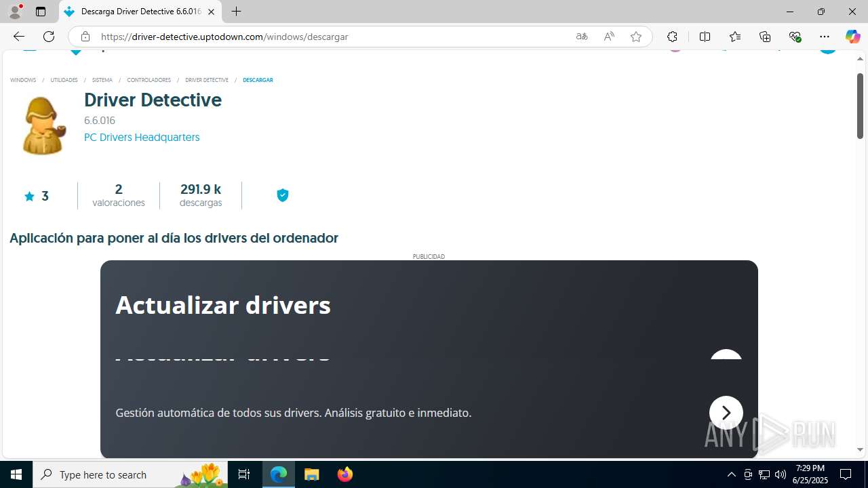Click the blue security shield badge
Screen dimensions: 868x488
tap(283, 195)
